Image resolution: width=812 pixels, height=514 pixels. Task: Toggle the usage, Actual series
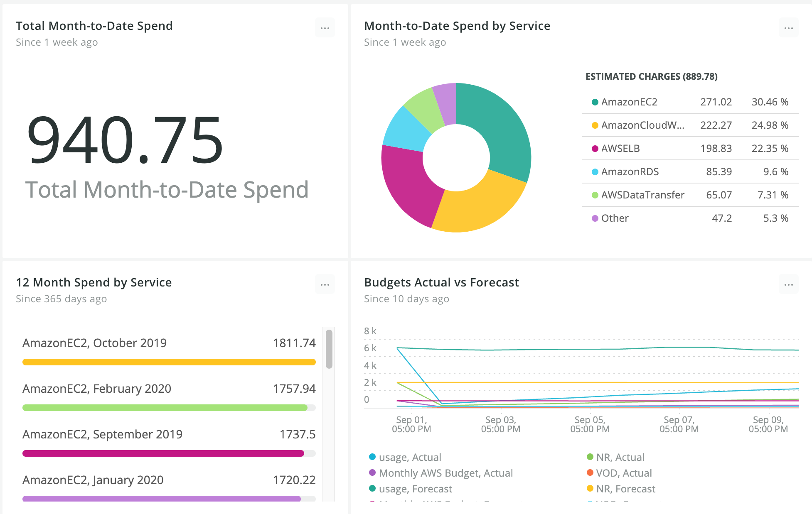pos(409,458)
